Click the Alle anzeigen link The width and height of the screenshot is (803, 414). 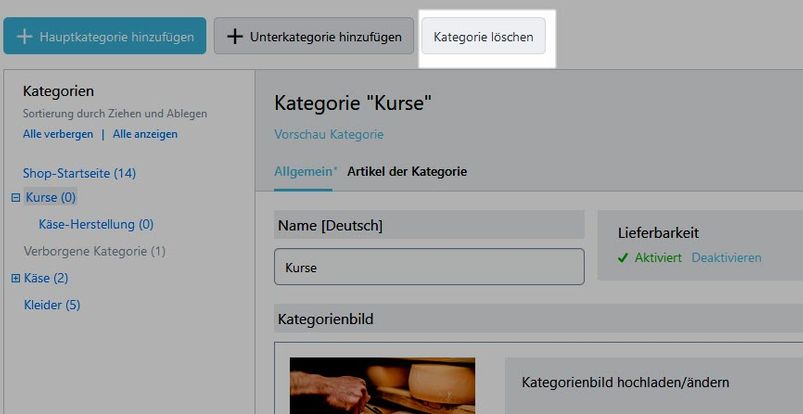coord(145,134)
